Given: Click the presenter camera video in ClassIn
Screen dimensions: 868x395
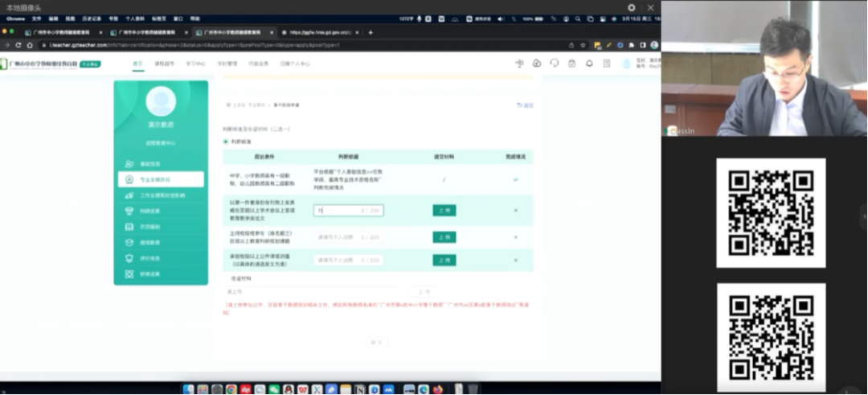Looking at the screenshot, I should tap(764, 68).
